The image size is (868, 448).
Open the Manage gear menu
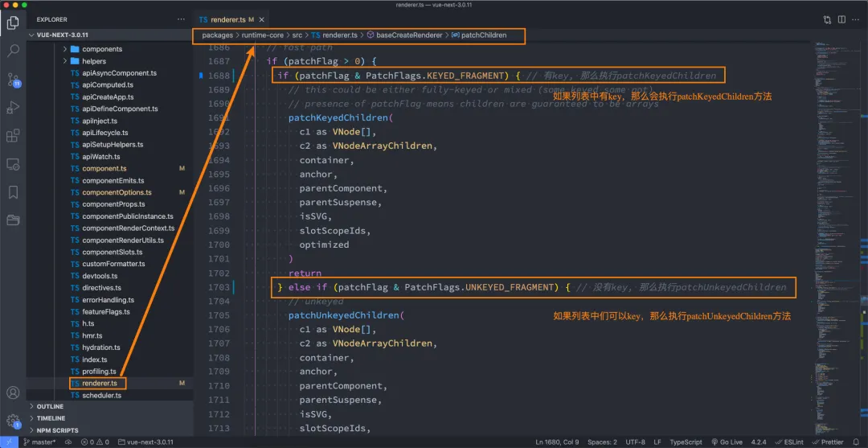pos(13,421)
